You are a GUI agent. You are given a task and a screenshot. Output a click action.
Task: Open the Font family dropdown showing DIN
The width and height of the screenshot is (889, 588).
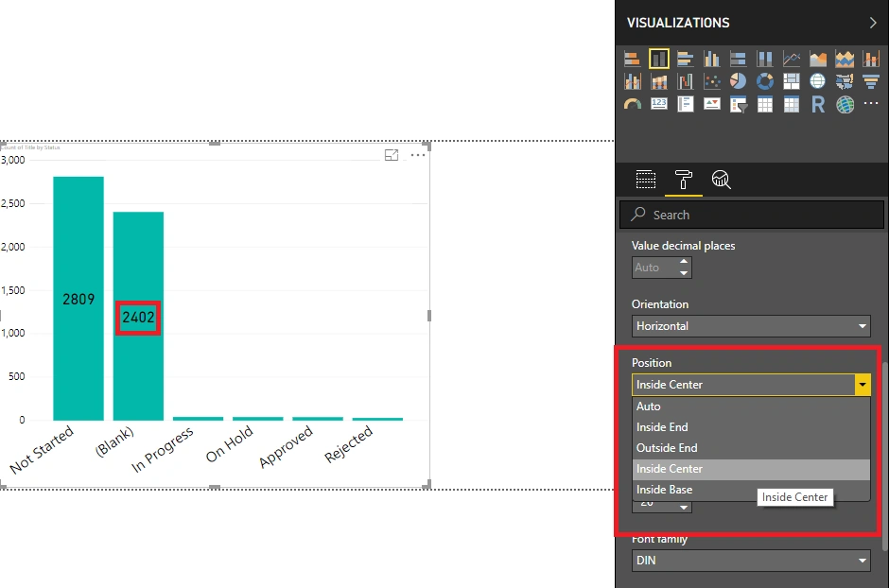click(751, 561)
